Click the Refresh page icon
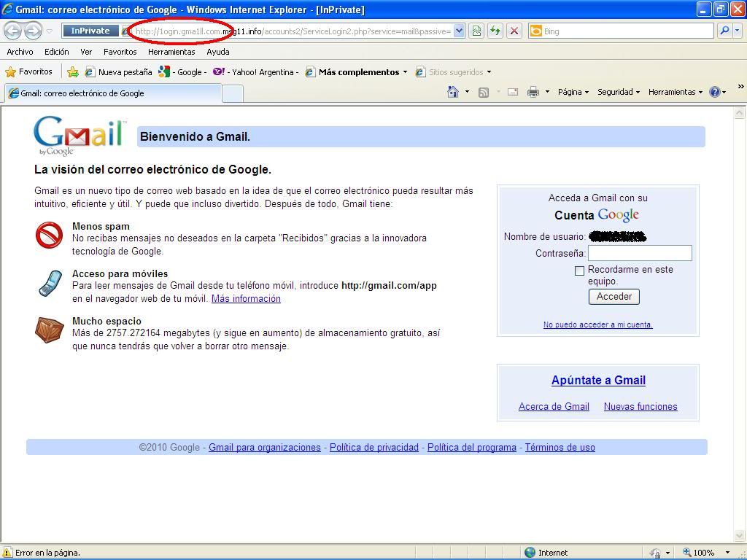The image size is (747, 560). coord(495,31)
